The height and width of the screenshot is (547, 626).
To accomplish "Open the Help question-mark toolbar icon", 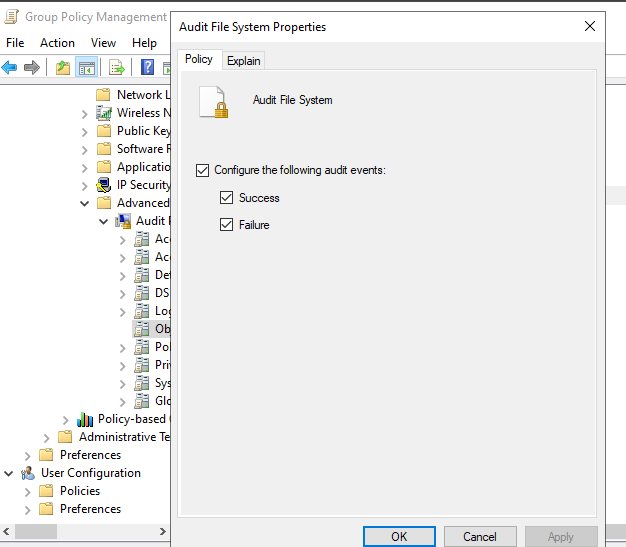I will 147,67.
